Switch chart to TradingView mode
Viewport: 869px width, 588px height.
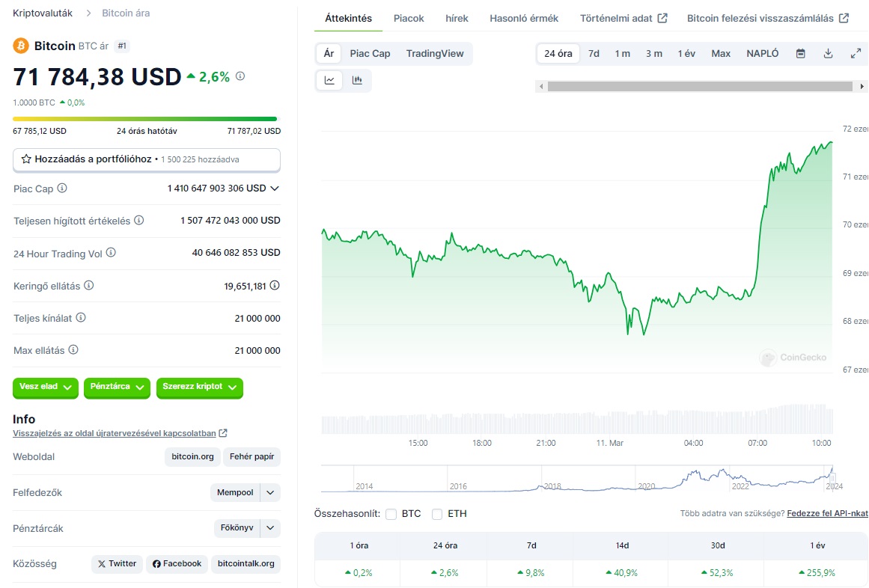pos(435,54)
